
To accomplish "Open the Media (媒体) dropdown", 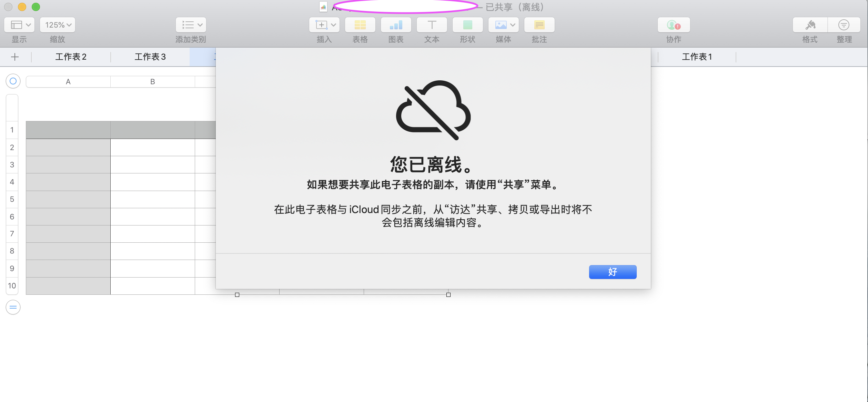I will click(x=503, y=25).
